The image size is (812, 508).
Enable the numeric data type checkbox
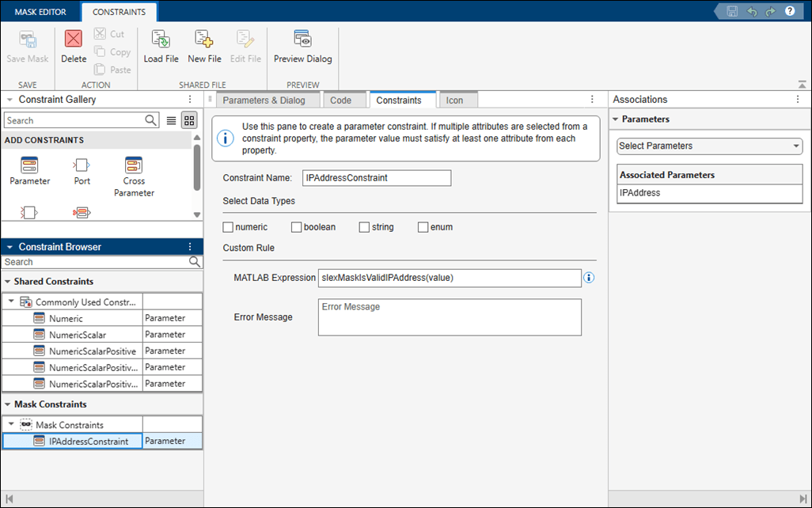point(229,227)
